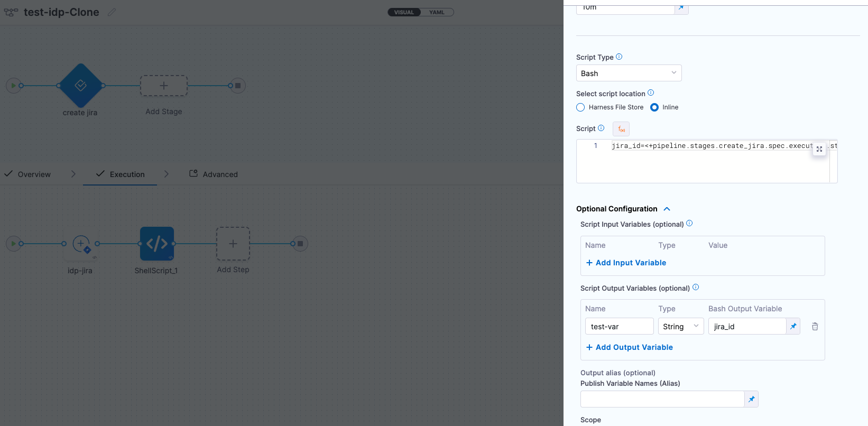The width and height of the screenshot is (868, 426).
Task: Click the pin icon next to jira_id
Action: point(793,327)
